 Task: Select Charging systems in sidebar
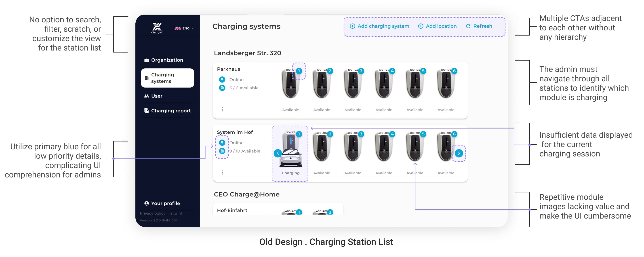(167, 78)
